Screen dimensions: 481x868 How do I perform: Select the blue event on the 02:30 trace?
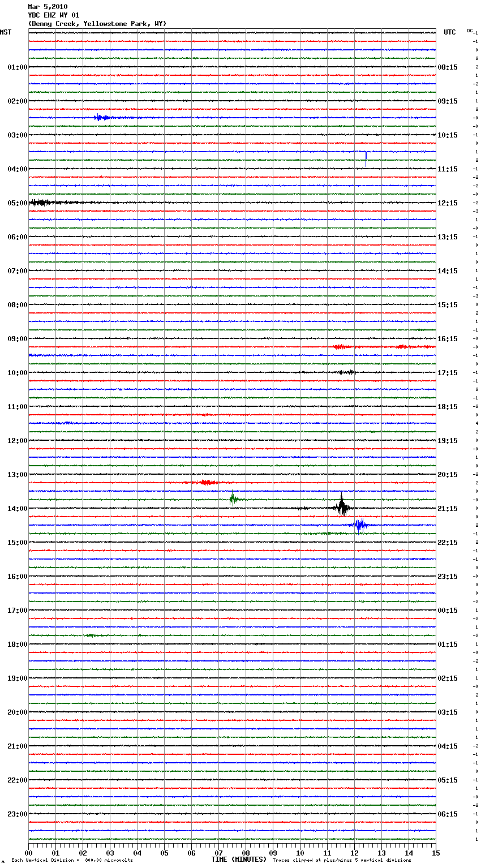pos(101,118)
